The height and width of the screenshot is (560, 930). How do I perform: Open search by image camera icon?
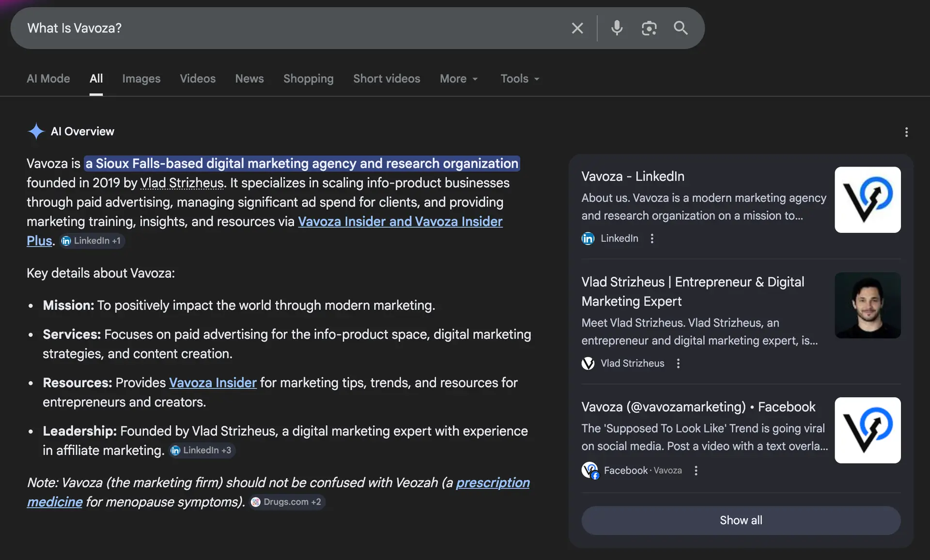pyautogui.click(x=649, y=28)
